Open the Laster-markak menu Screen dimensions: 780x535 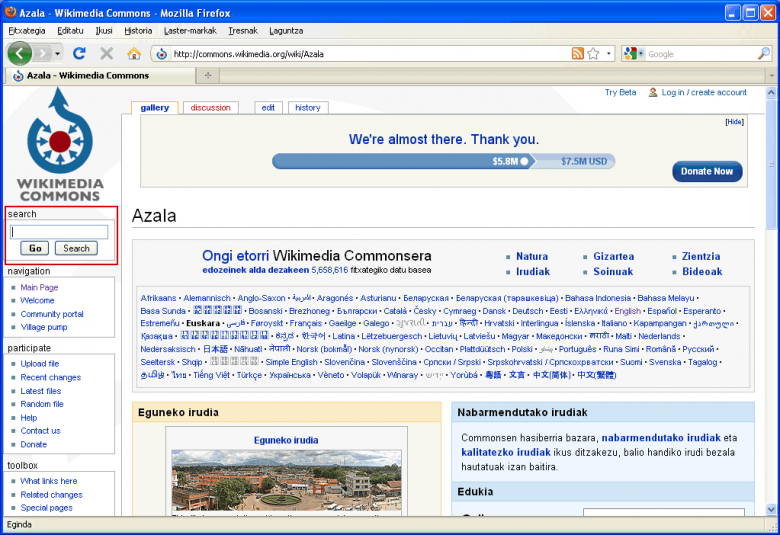click(x=190, y=31)
